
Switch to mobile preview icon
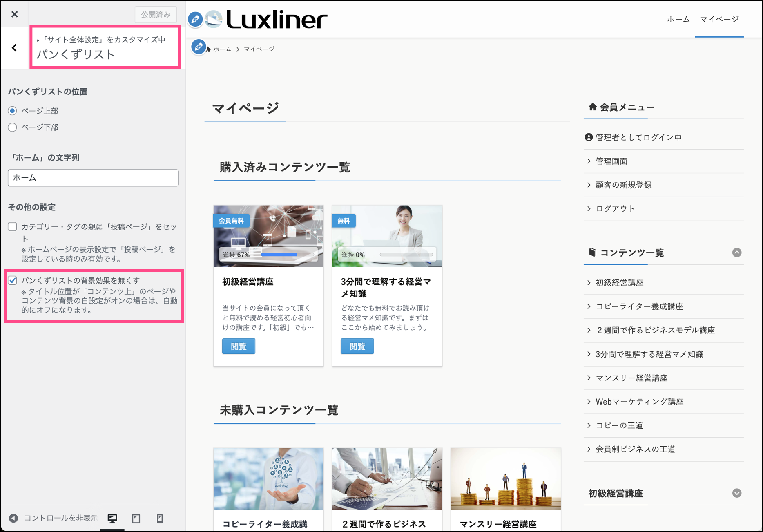click(x=160, y=519)
